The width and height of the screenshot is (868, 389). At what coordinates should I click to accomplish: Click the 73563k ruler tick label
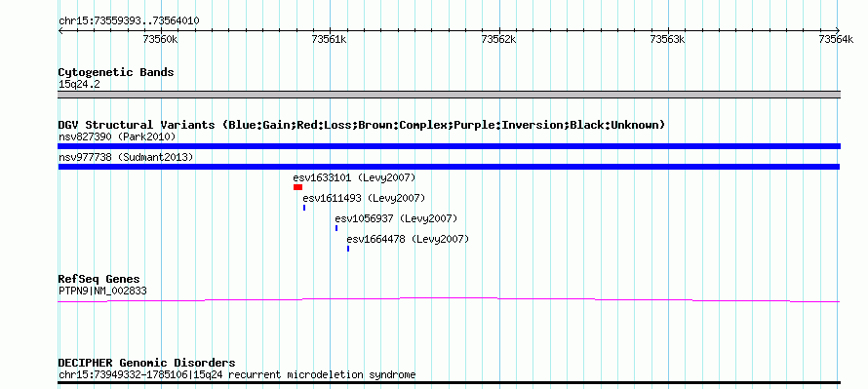click(x=668, y=39)
